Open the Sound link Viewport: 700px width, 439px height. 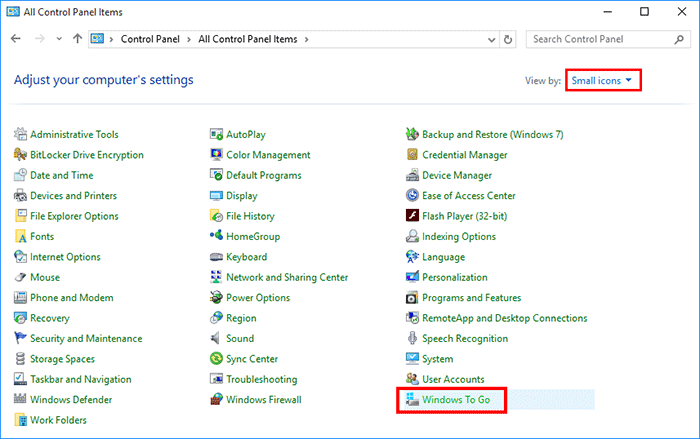tap(240, 339)
